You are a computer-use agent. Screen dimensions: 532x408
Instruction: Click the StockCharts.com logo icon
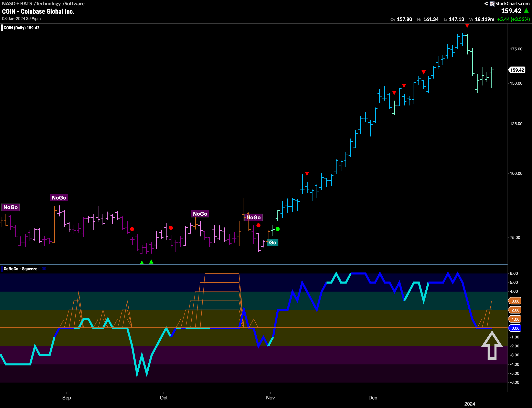tap(492, 4)
